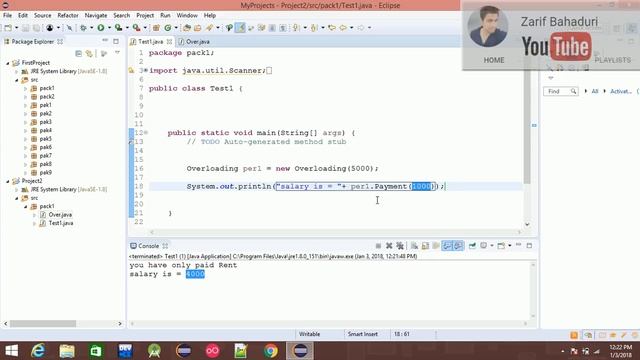Open the File menu

pyautogui.click(x=7, y=15)
